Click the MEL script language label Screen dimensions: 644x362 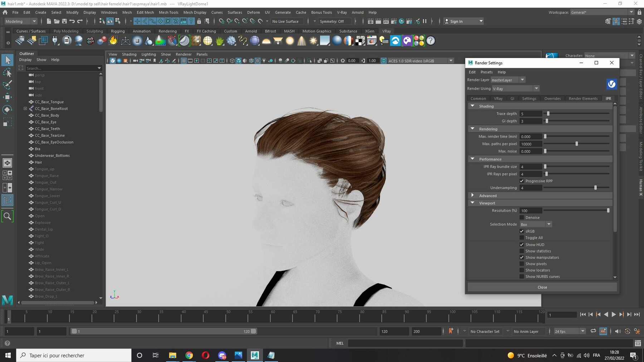point(340,343)
